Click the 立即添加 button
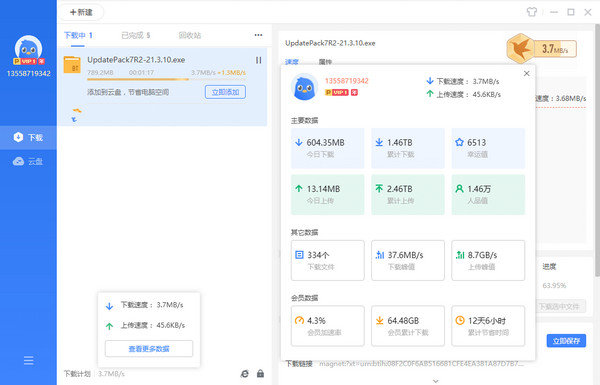Image resolution: width=600 pixels, height=385 pixels. [225, 92]
